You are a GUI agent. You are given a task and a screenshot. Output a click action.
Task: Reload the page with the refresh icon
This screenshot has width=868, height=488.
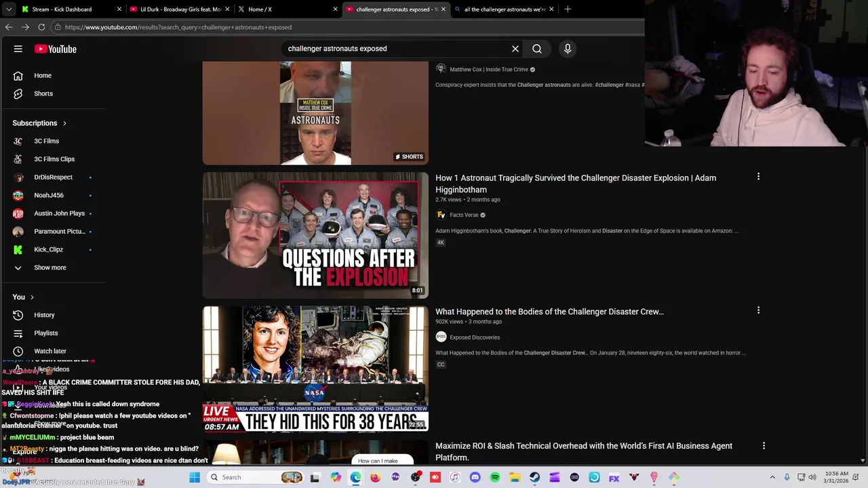pyautogui.click(x=41, y=27)
